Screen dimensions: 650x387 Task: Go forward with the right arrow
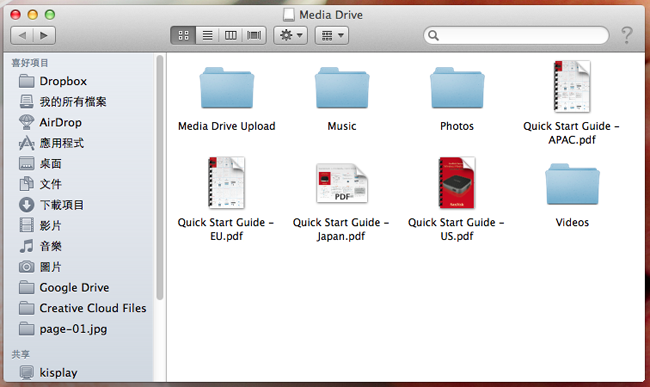click(44, 35)
